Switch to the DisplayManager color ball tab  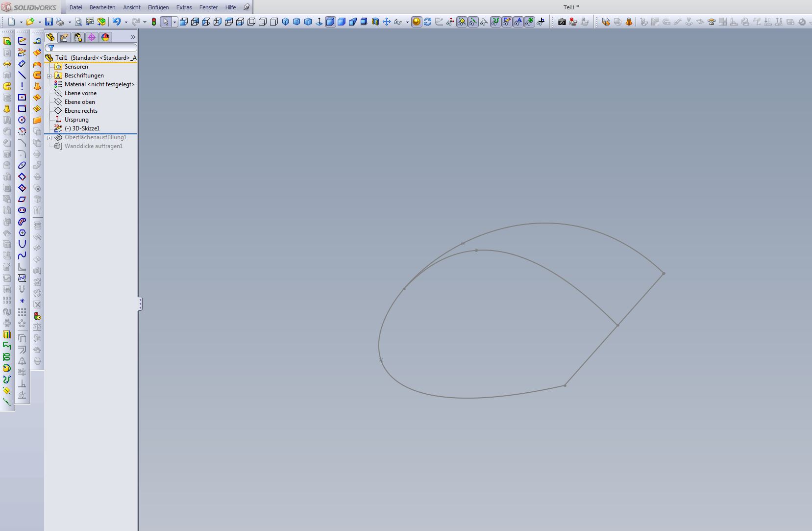(105, 37)
